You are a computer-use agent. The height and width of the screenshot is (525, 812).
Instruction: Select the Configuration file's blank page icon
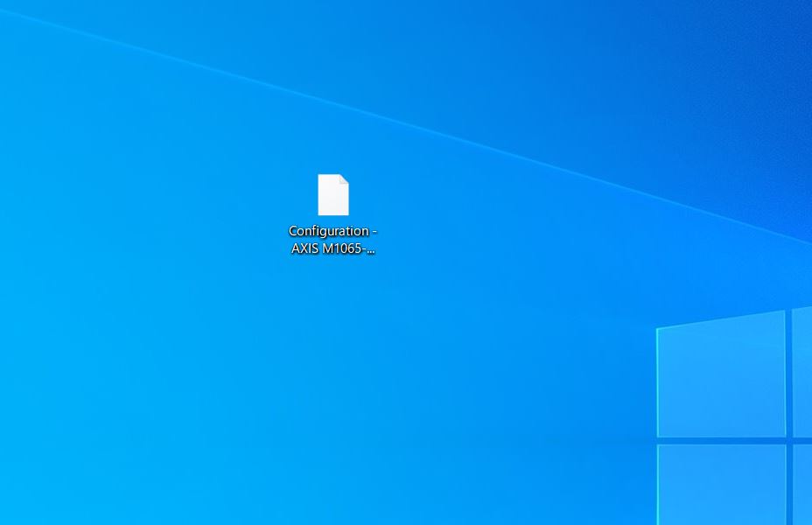click(333, 194)
